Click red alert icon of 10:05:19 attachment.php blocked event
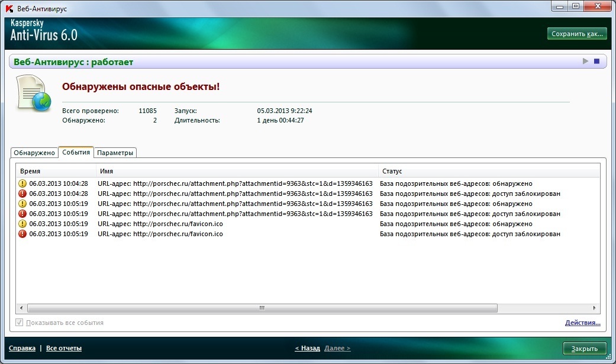This screenshot has width=616, height=364. (22, 214)
